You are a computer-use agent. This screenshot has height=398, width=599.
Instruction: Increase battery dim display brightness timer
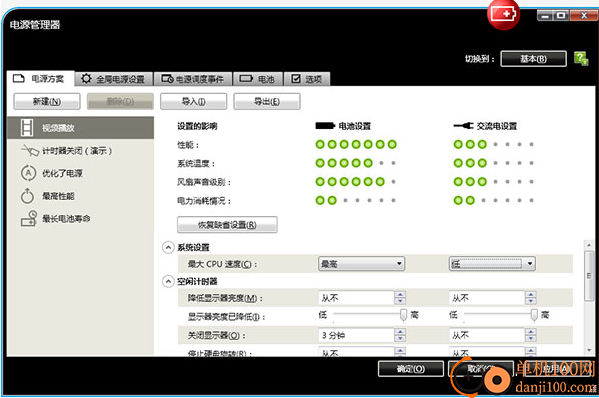(x=400, y=294)
